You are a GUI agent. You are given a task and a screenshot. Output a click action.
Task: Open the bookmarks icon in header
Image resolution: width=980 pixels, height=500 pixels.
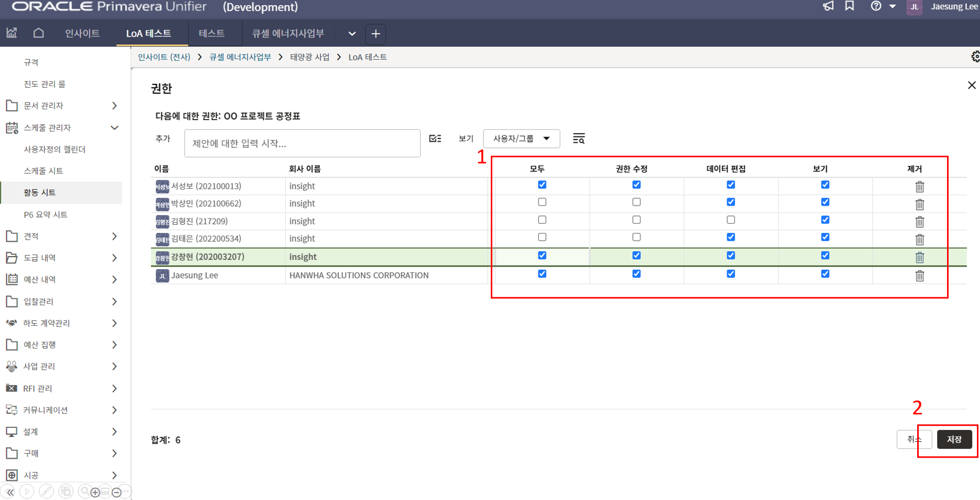[x=850, y=6]
